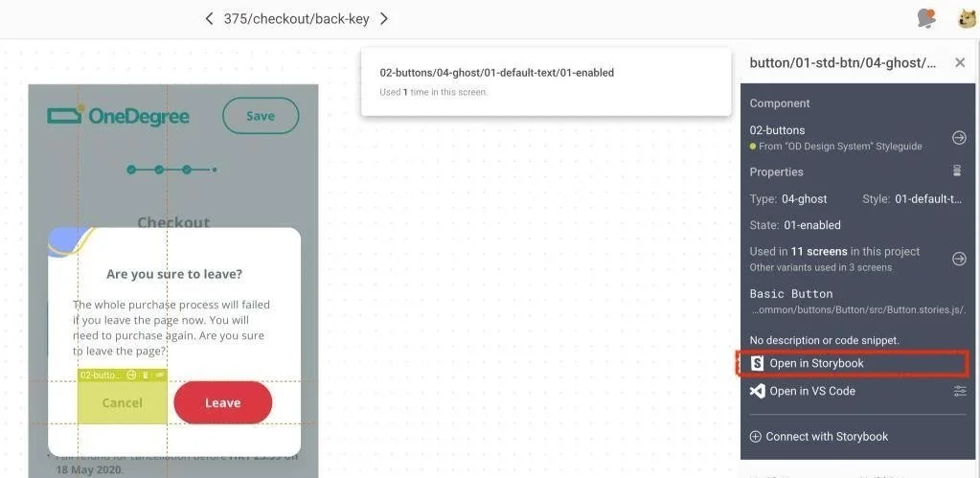The image size is (980, 478).
Task: Open arrow next to Used in 11 screens
Action: (959, 258)
